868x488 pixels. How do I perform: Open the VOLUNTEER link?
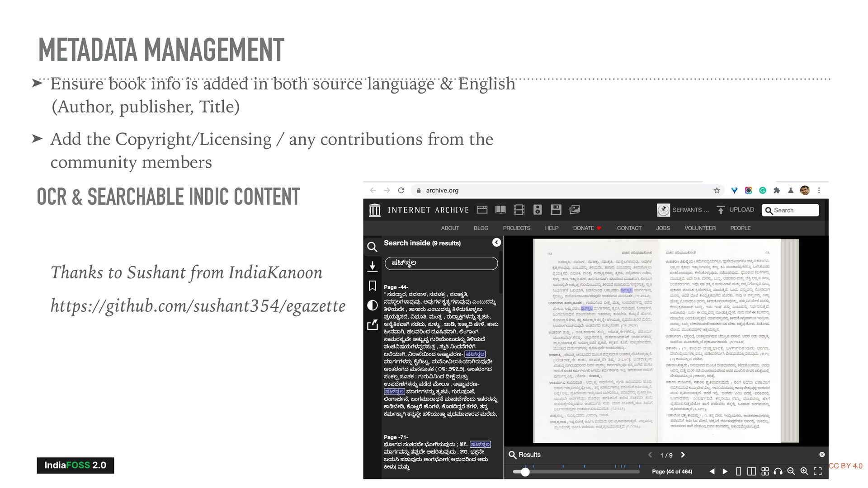point(700,228)
